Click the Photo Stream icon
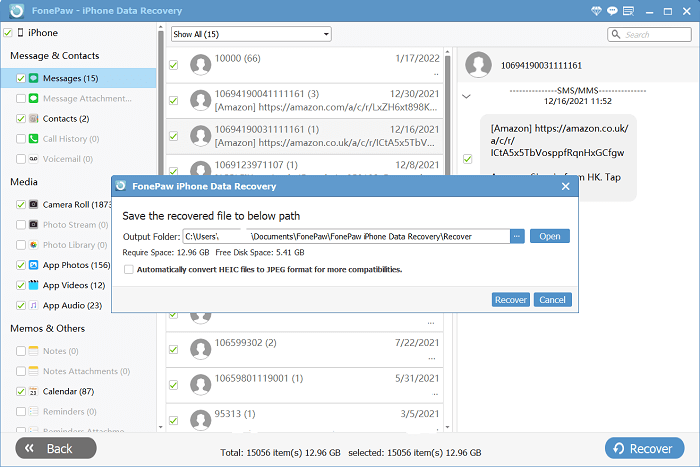 coord(33,225)
